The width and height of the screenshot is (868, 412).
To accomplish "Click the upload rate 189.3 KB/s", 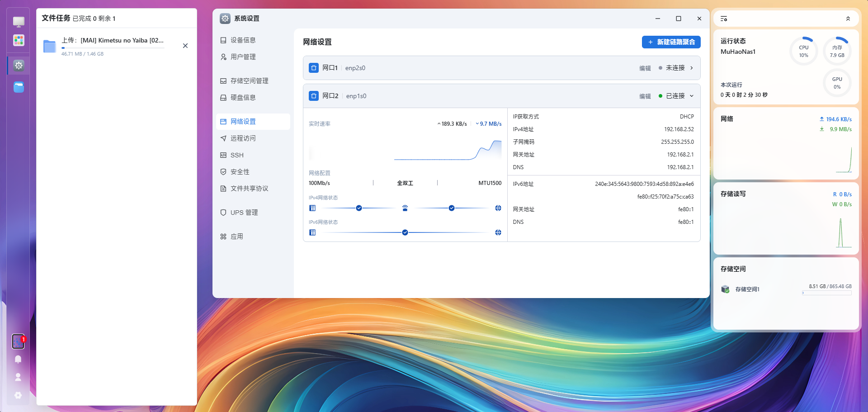I will click(452, 124).
